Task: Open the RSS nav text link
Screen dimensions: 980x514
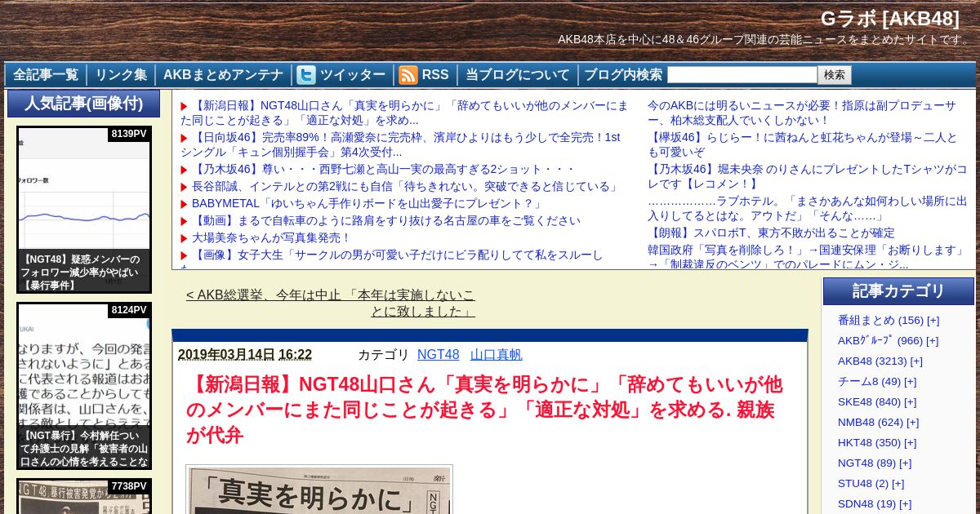Action: pos(435,75)
